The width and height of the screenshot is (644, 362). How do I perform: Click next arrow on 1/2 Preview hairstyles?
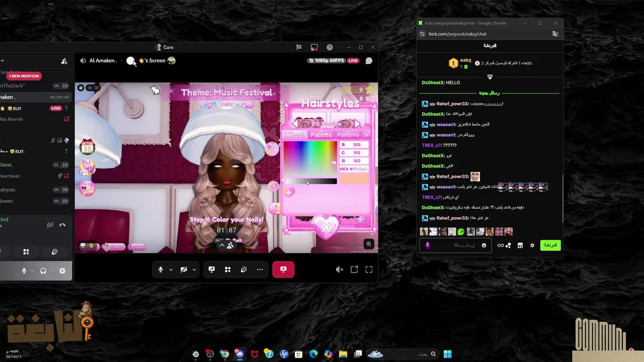[x=357, y=124]
